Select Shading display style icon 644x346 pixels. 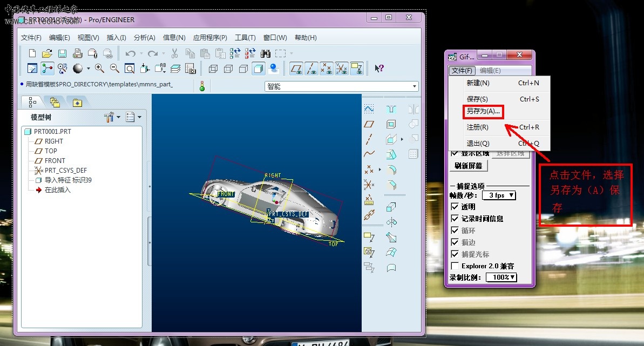tap(259, 69)
